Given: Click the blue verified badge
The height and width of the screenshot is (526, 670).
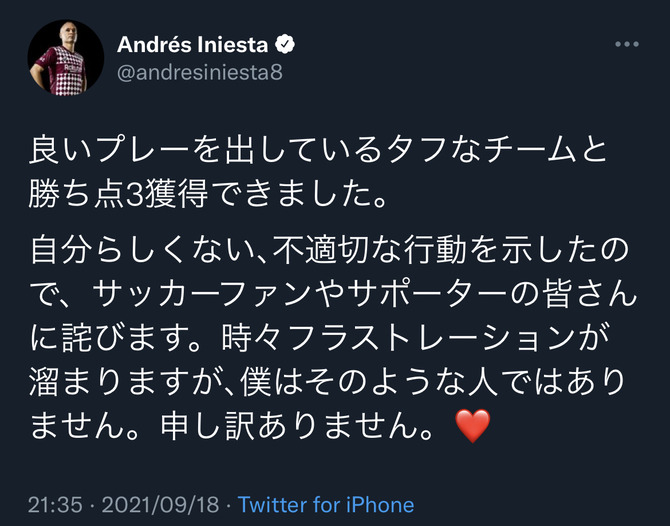Looking at the screenshot, I should pyautogui.click(x=285, y=44).
